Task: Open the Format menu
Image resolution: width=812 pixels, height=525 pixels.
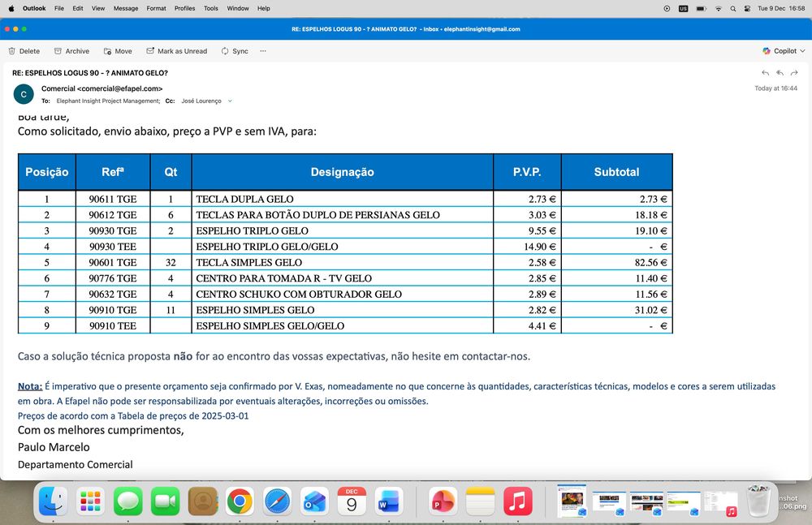Action: tap(157, 8)
